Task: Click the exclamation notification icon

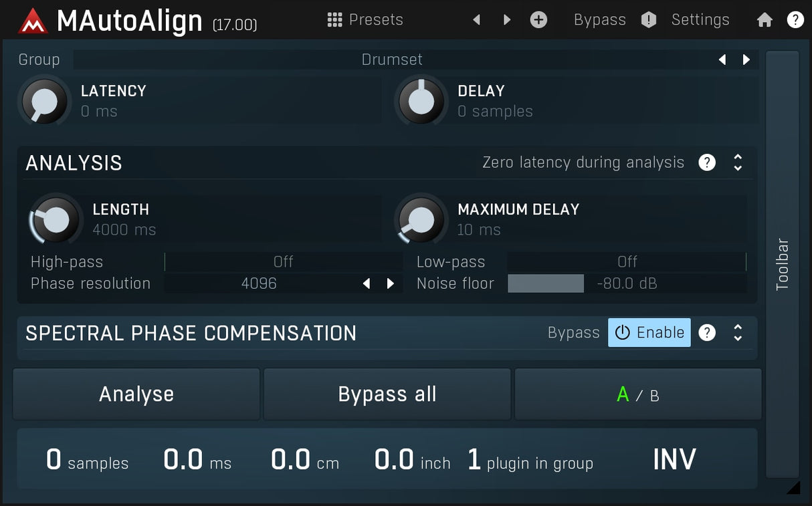Action: pos(647,19)
